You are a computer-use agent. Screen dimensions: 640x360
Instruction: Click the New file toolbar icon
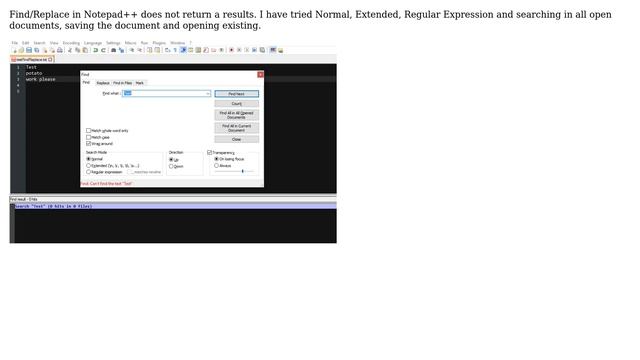14,50
